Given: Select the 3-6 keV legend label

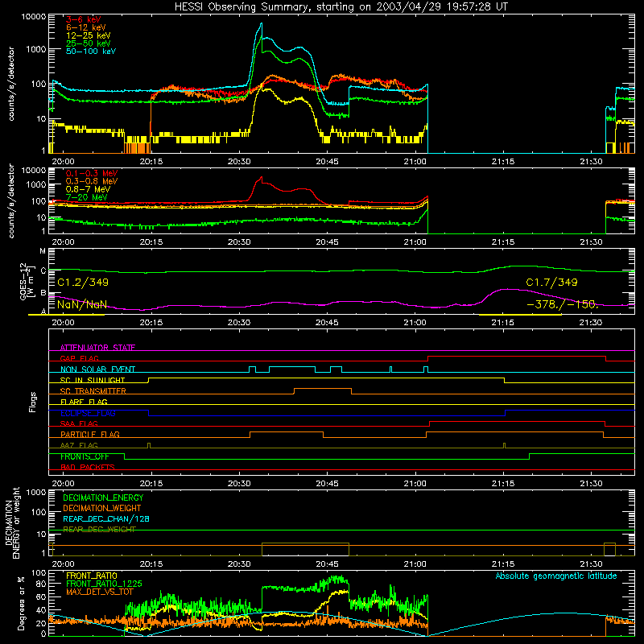Looking at the screenshot, I should coord(84,19).
